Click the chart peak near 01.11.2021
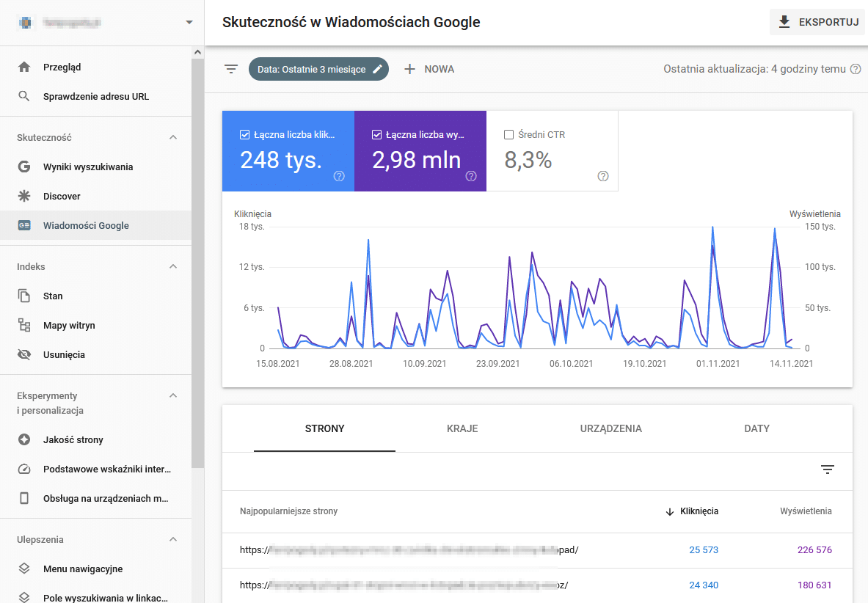The height and width of the screenshot is (603, 868). [x=712, y=227]
